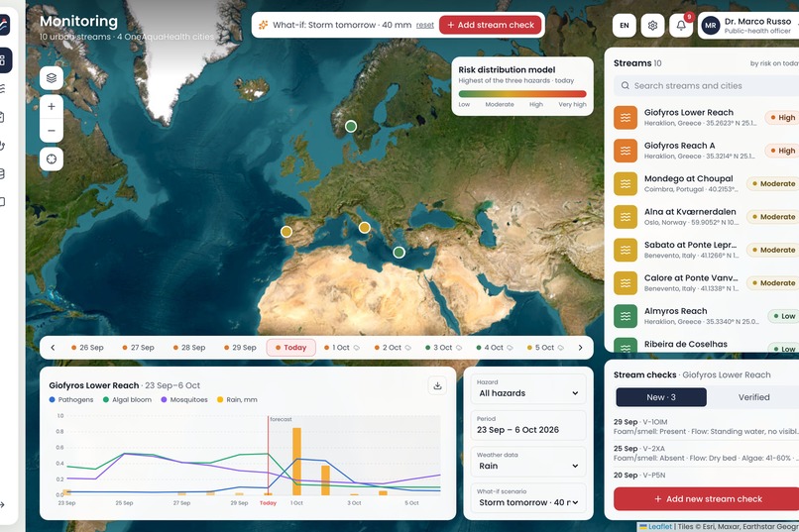Image resolution: width=799 pixels, height=532 pixels.
Task: Click the yellow stream icon for Sabato at Ponte Lepr...
Action: coord(626,250)
